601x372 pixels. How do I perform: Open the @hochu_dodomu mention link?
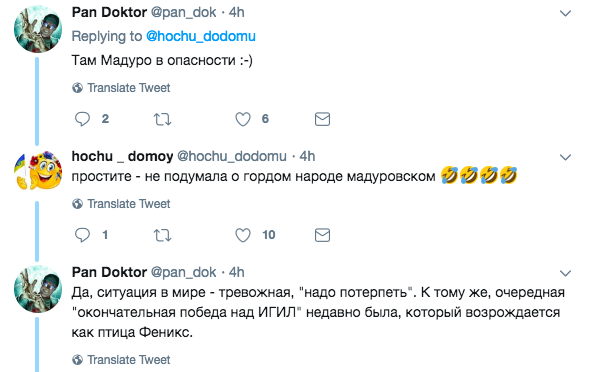click(x=200, y=36)
